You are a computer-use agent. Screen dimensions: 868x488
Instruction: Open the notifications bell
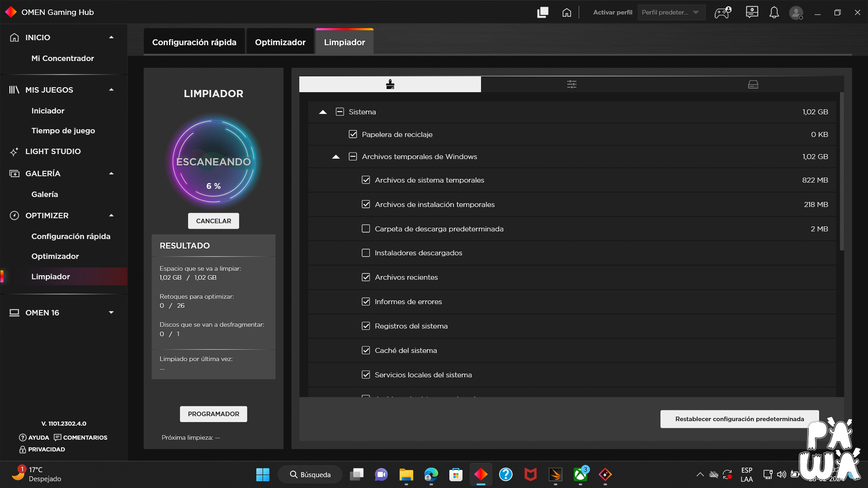click(x=774, y=12)
